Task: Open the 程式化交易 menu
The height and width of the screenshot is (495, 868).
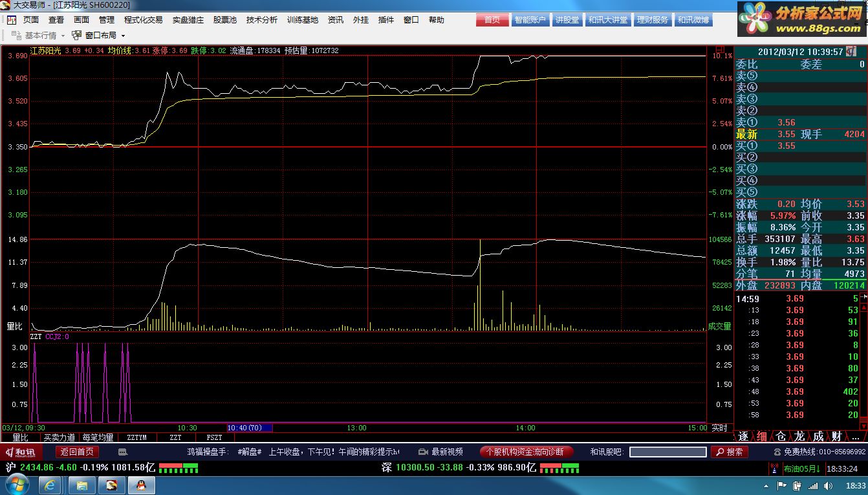Action: point(144,20)
